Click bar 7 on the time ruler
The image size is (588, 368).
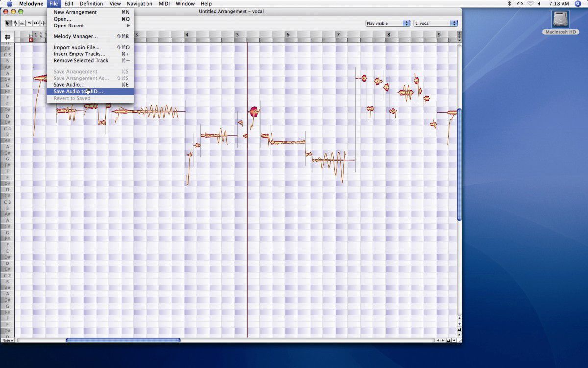tap(338, 35)
